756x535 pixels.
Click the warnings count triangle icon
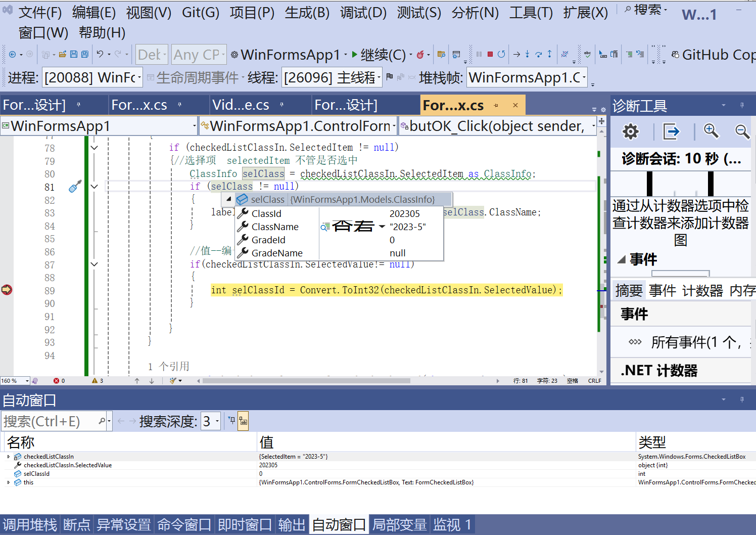click(94, 381)
